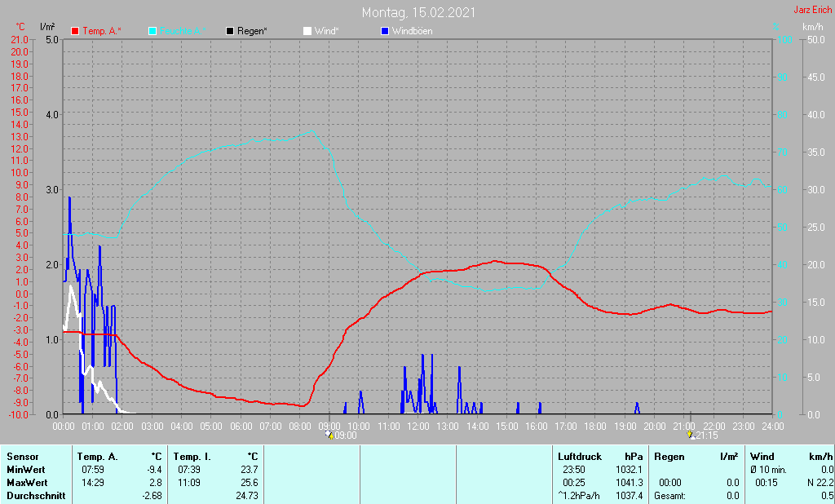Click the '21:15' sunset time label

tap(707, 435)
